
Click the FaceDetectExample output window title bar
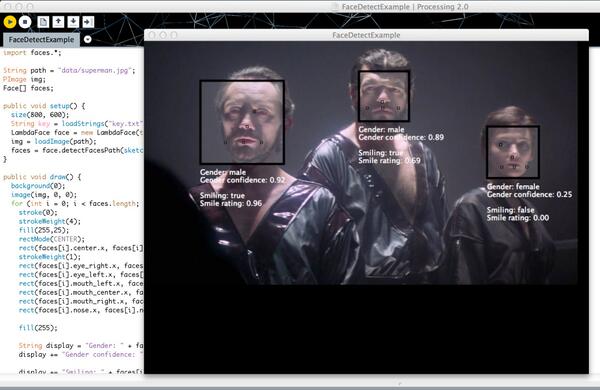[x=366, y=35]
